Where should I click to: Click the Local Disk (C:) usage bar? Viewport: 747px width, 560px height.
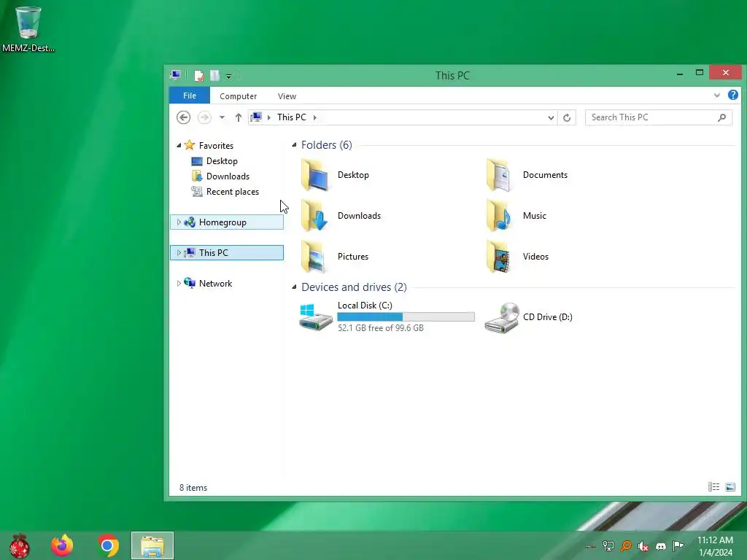(x=406, y=316)
